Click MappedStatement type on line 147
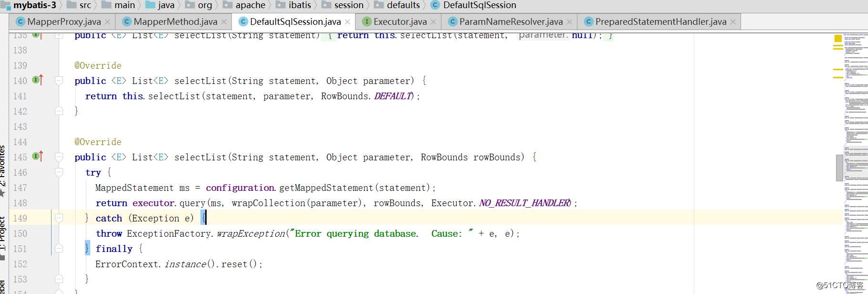The width and height of the screenshot is (868, 294). (x=135, y=188)
